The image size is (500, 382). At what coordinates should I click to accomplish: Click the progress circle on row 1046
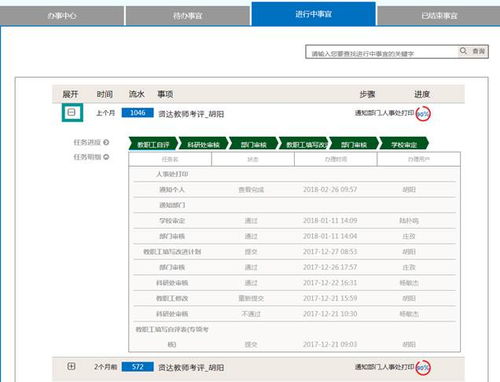click(423, 114)
